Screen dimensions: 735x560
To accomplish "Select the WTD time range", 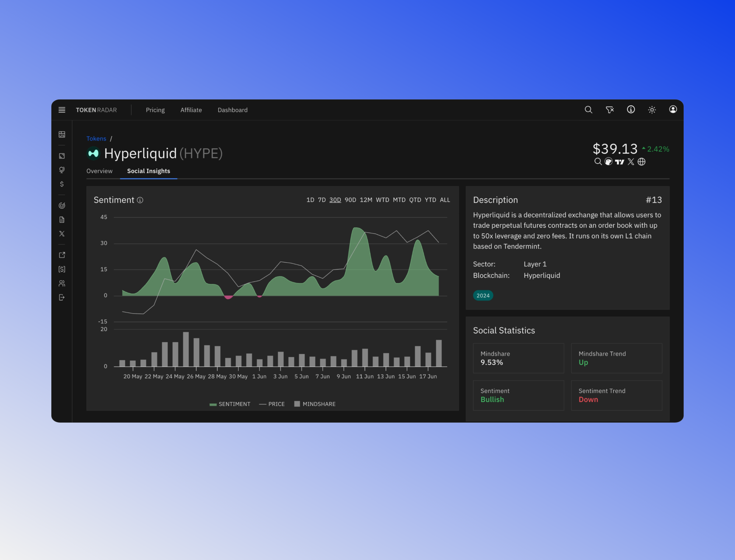I will (383, 200).
